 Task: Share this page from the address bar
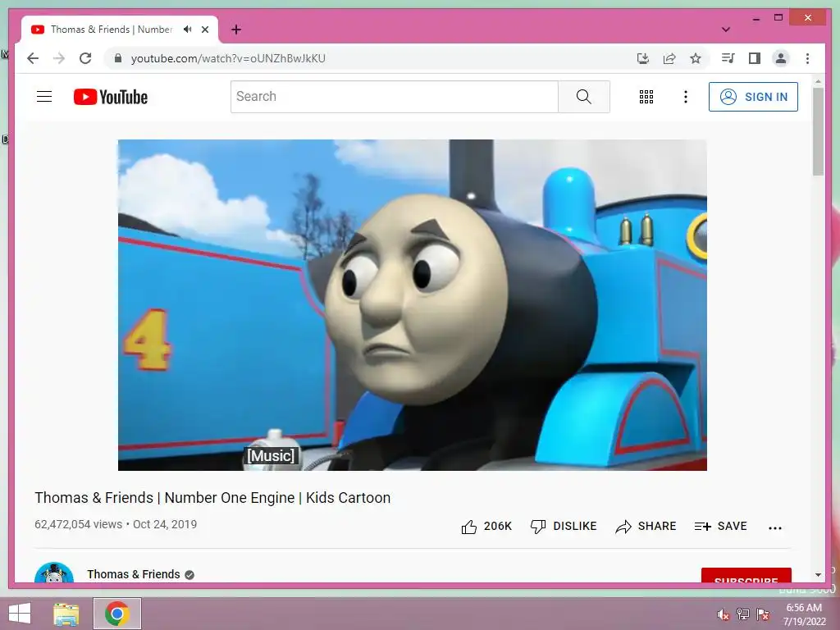[x=669, y=58]
